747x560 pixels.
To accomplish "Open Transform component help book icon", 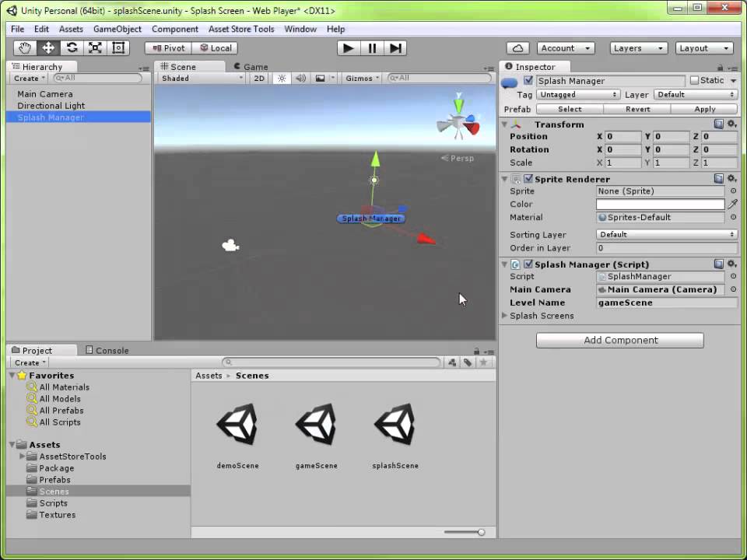I will click(x=718, y=124).
